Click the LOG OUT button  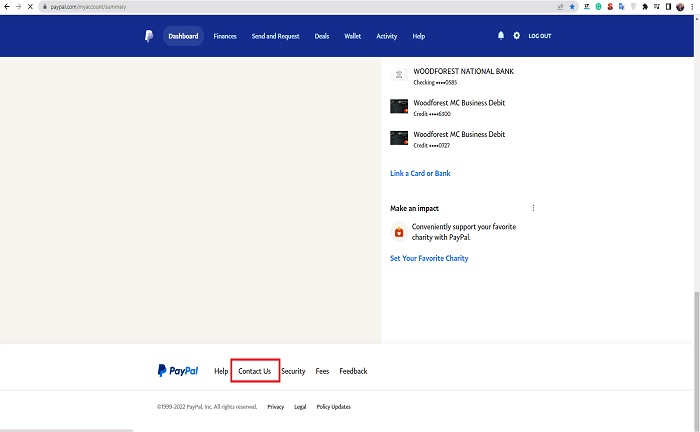(540, 36)
